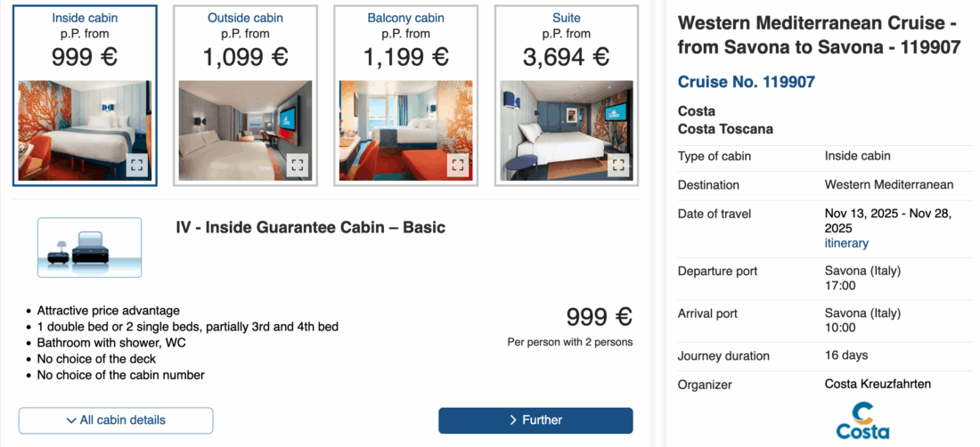Click the Inside Guarantee Cabin bed icon
This screenshot has width=980, height=447.
click(89, 248)
